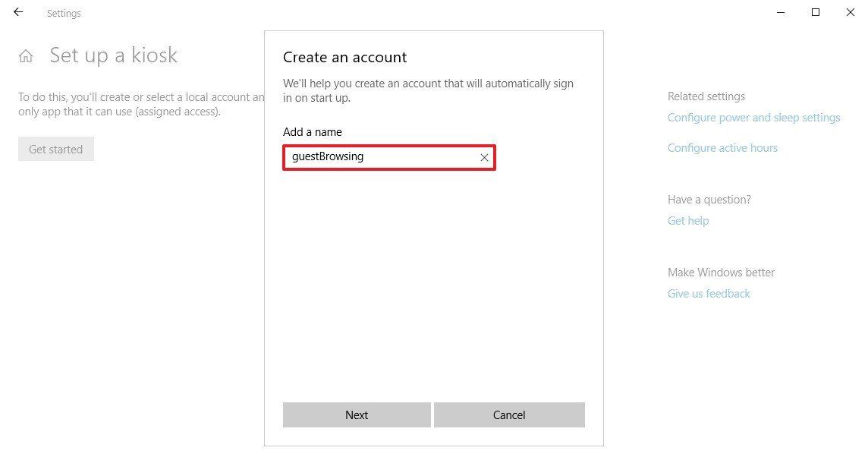This screenshot has width=868, height=476.
Task: Open Settings home using the house icon
Action: [x=26, y=55]
